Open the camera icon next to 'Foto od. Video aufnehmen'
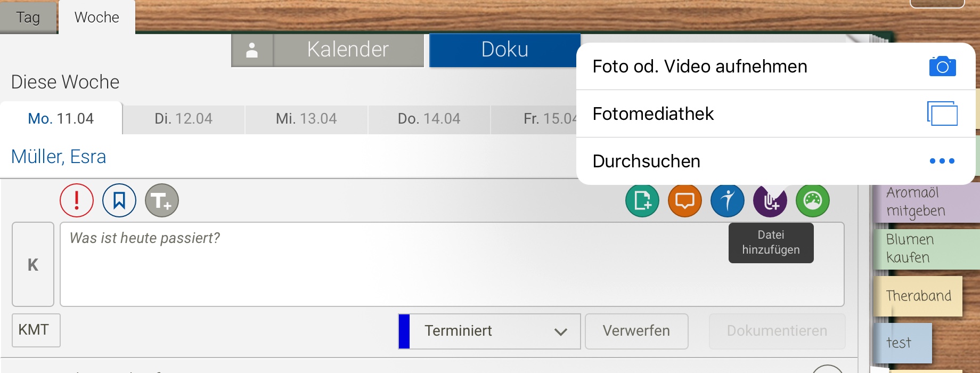This screenshot has width=980, height=373. point(943,66)
